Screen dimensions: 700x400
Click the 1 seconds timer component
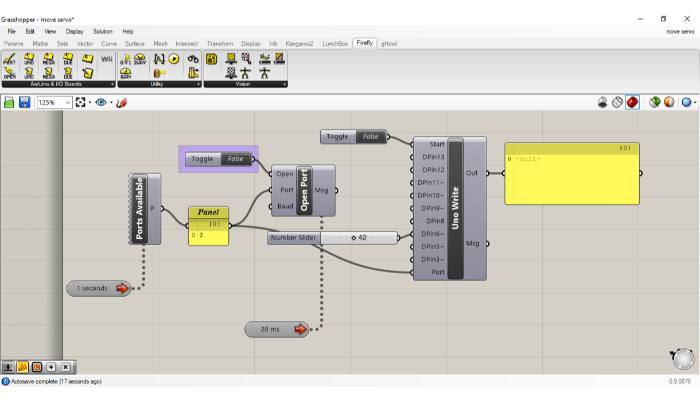coord(99,288)
